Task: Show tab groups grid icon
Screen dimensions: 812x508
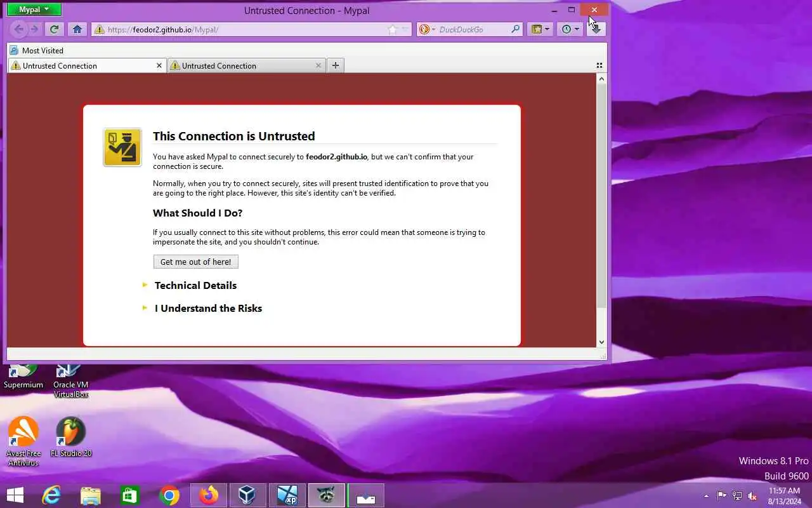Action: (599, 65)
